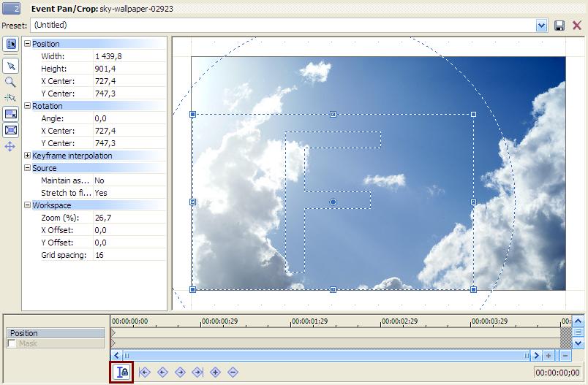Enable the Mask checkbox
This screenshot has height=385, width=588.
(12, 343)
